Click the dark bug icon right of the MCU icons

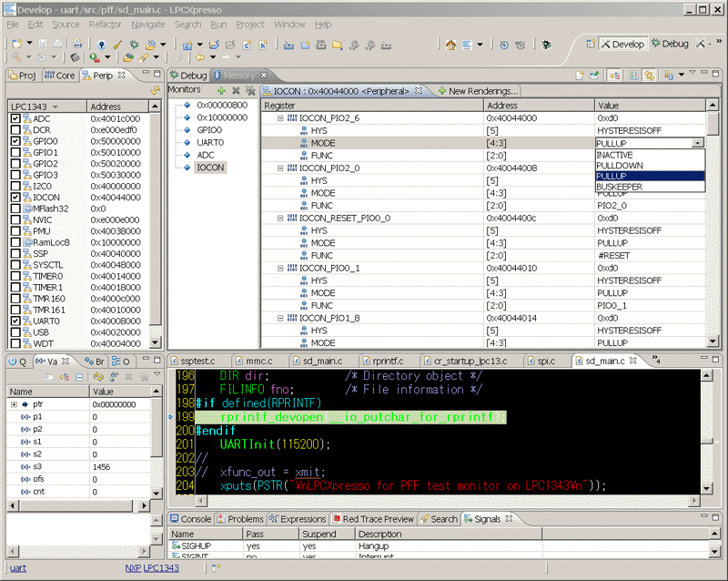pos(546,45)
